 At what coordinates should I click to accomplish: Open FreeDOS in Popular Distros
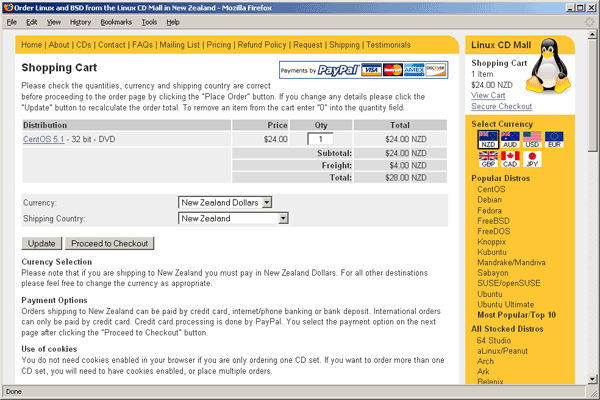494,231
